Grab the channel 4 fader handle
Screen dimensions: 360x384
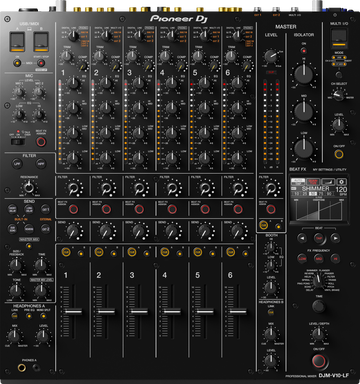[172, 311]
